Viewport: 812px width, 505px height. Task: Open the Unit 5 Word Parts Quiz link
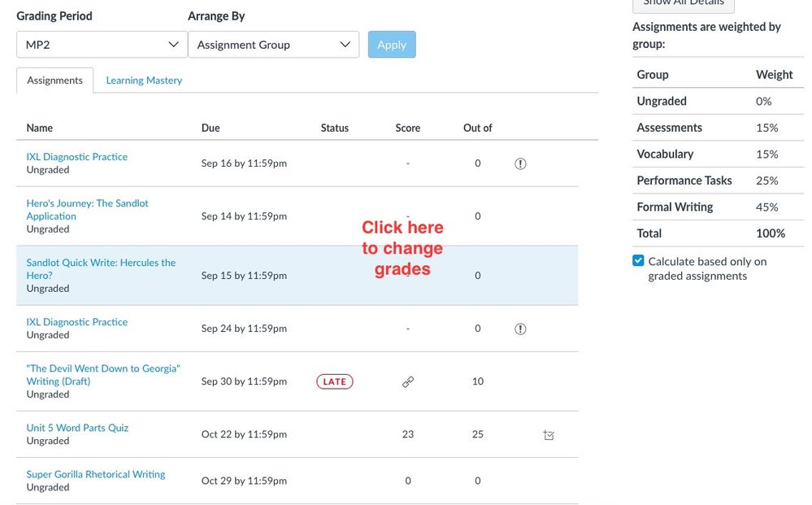[x=77, y=428]
